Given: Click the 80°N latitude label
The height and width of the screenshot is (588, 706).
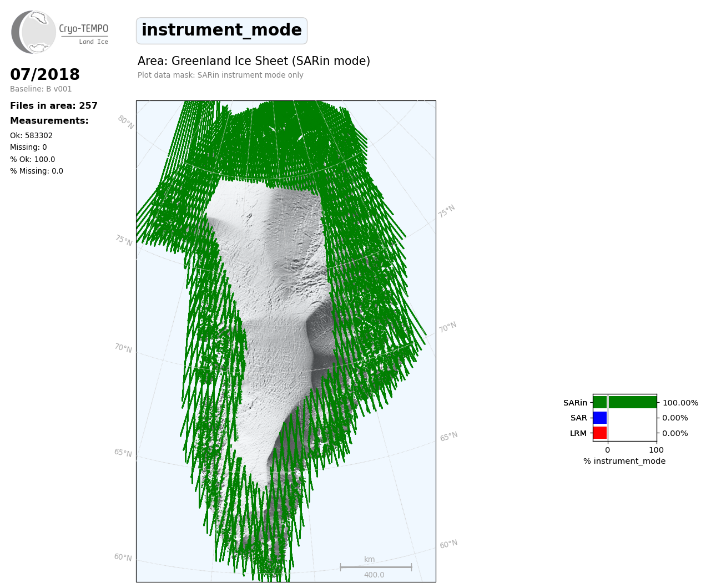Looking at the screenshot, I should tap(125, 122).
